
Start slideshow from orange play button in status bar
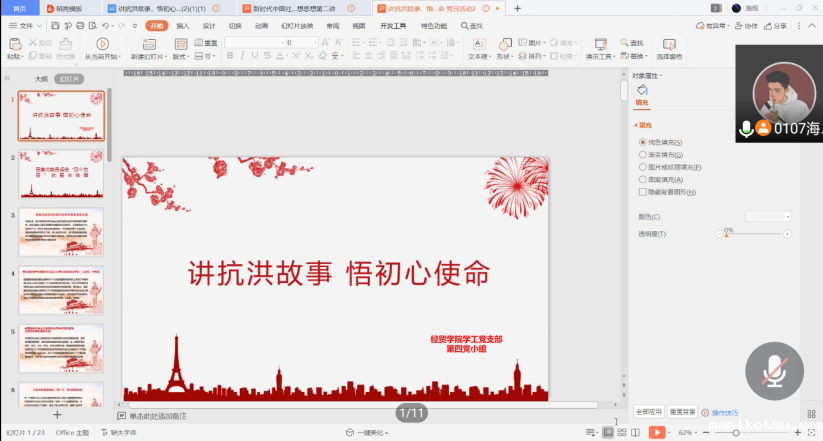click(657, 432)
